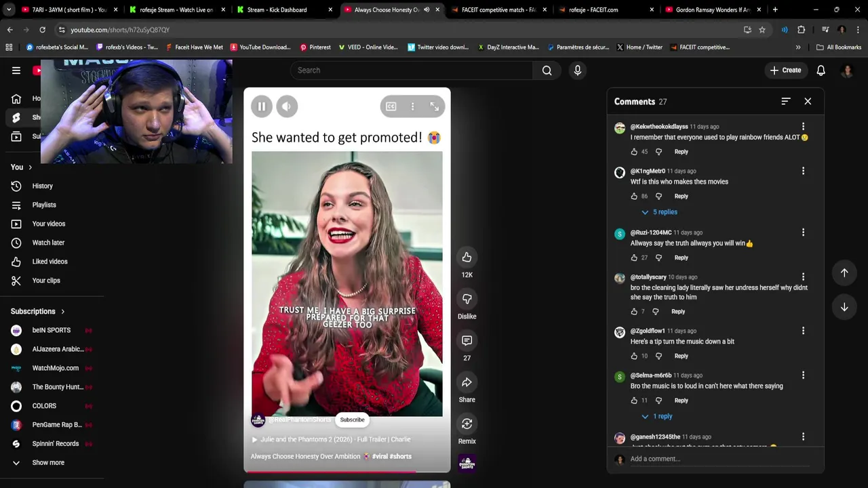This screenshot has width=868, height=488.
Task: Show hidden bookmarks chevron
Action: [798, 47]
